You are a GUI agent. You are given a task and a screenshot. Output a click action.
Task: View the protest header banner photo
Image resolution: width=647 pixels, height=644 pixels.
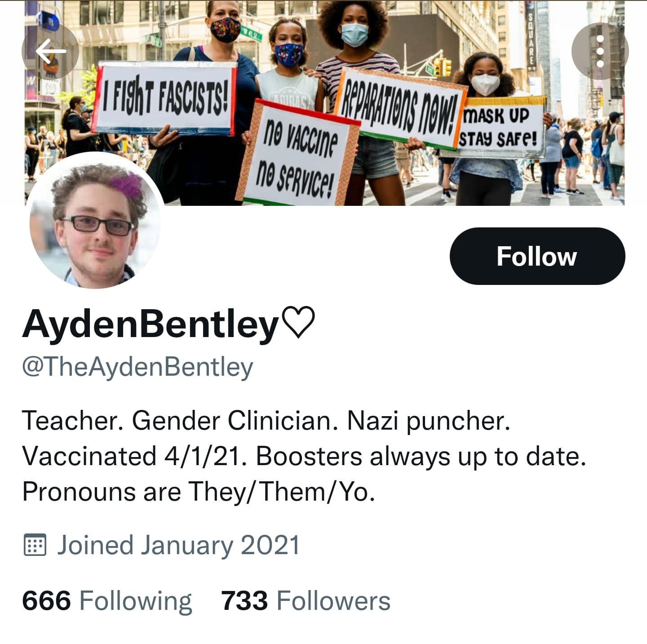pyautogui.click(x=324, y=103)
